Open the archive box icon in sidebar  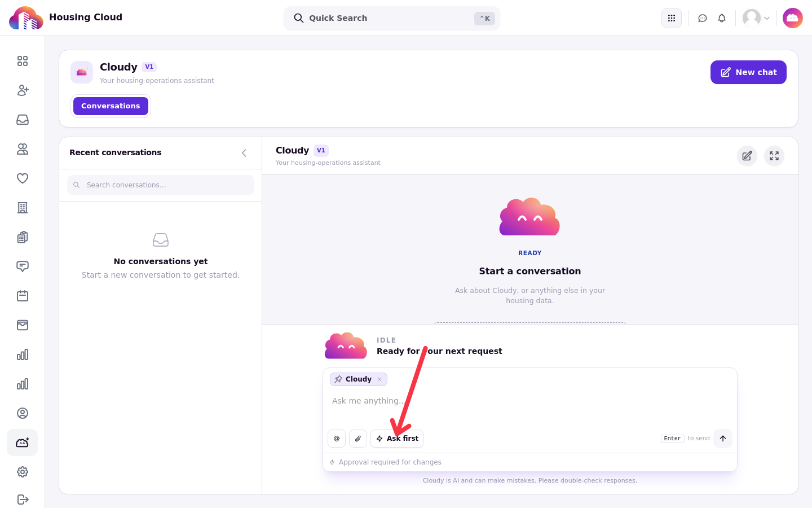pyautogui.click(x=23, y=325)
